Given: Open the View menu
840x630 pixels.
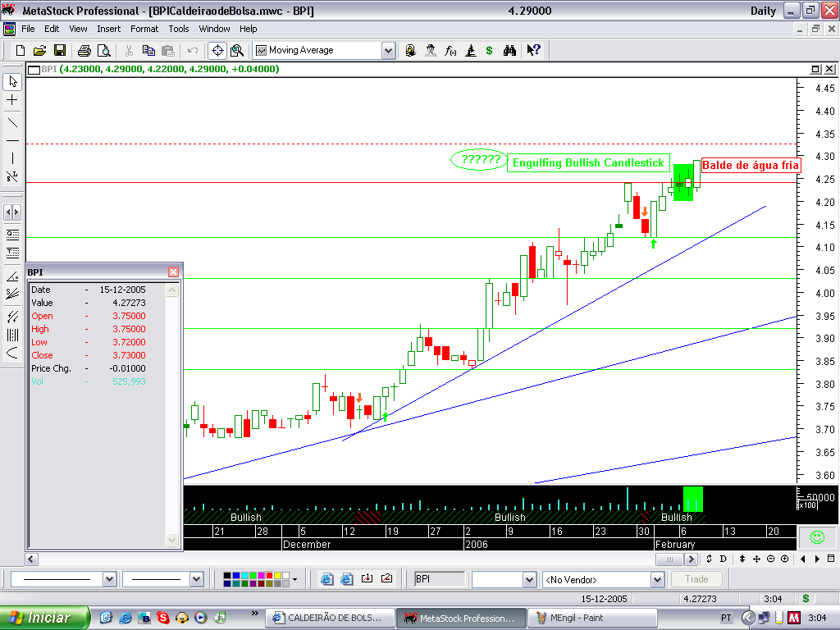Looking at the screenshot, I should pyautogui.click(x=78, y=29).
